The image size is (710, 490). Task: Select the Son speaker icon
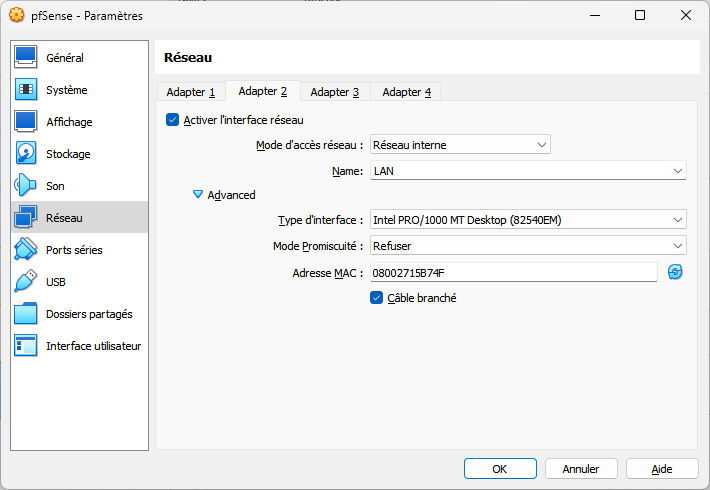pyautogui.click(x=25, y=185)
